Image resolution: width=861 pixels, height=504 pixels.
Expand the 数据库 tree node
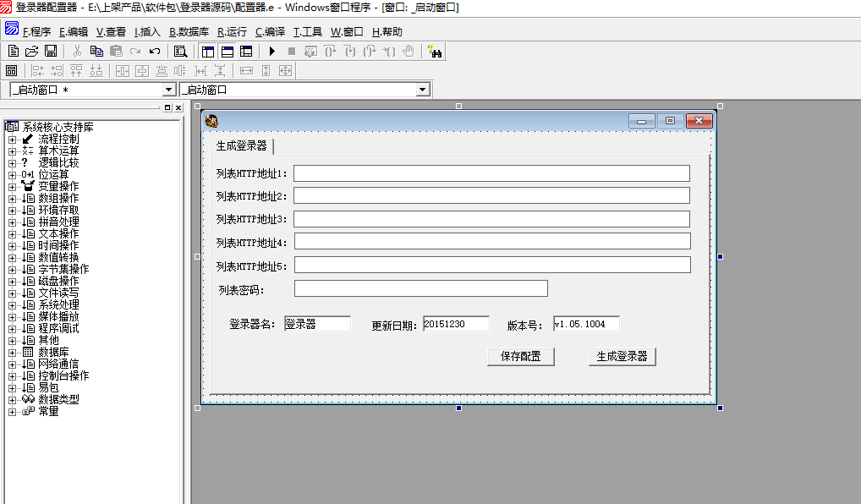[x=12, y=353]
